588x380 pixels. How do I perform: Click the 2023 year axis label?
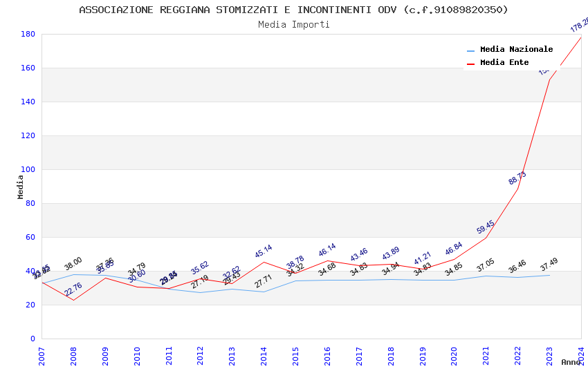pos(549,356)
